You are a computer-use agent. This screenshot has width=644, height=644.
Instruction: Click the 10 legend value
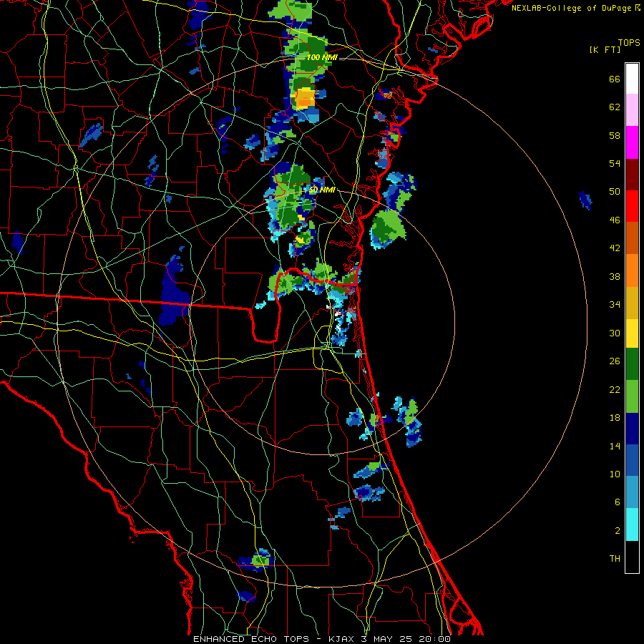coord(615,474)
